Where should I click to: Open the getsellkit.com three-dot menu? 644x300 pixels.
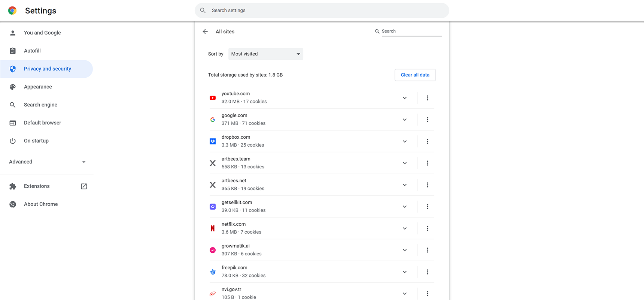point(427,207)
